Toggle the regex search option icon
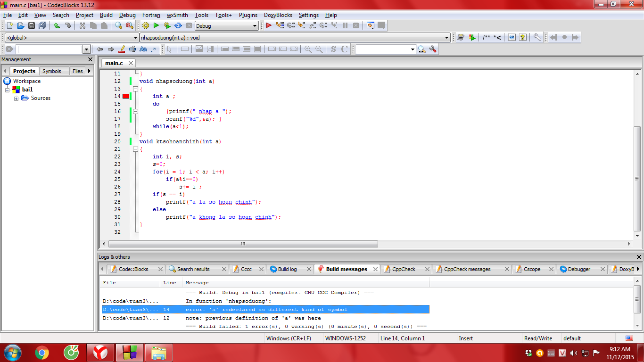 pyautogui.click(x=154, y=49)
